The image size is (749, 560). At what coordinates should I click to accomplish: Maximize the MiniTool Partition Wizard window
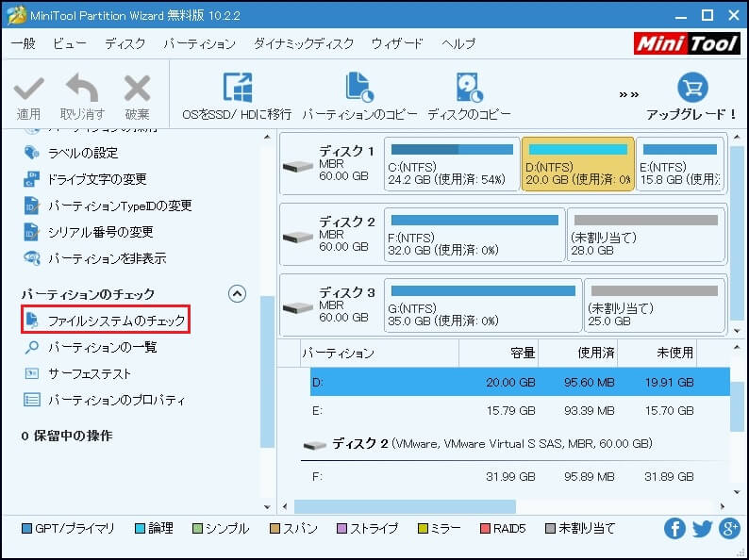point(707,15)
